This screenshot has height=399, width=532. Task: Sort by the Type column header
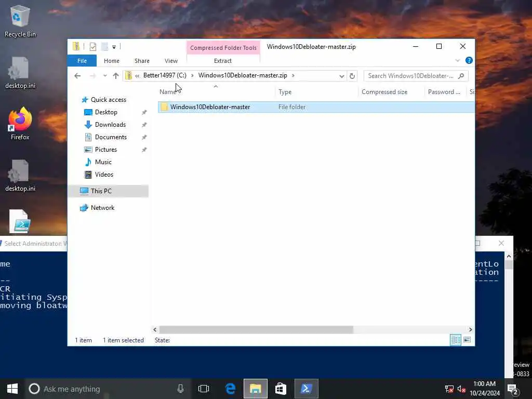(316, 92)
